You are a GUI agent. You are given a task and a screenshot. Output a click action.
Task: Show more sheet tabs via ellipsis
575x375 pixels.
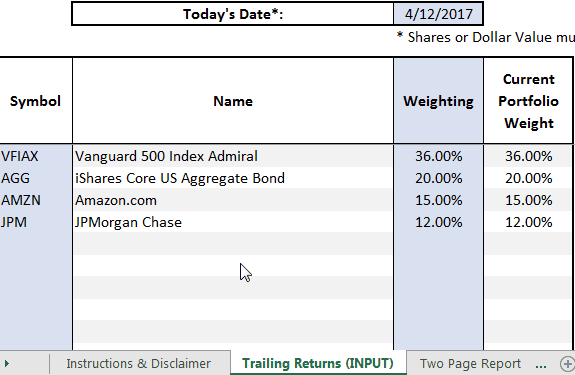point(541,364)
